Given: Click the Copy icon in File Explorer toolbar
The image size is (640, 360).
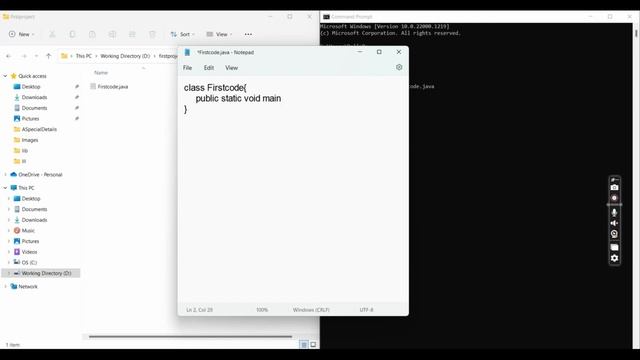Looking at the screenshot, I should point(72,34).
